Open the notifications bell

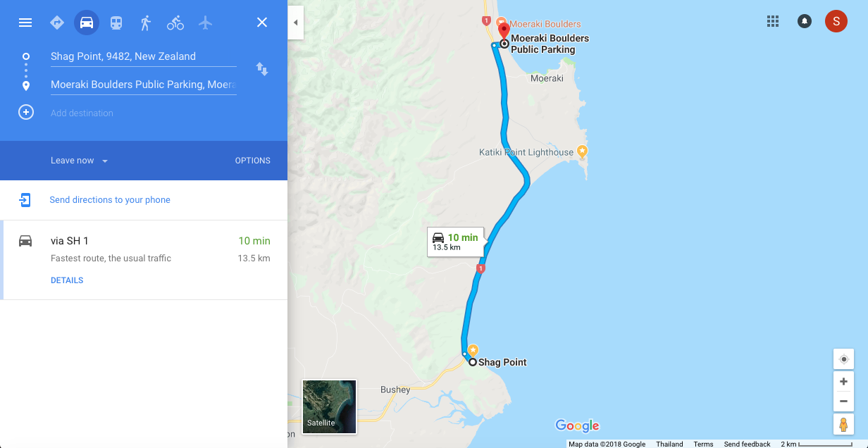pos(804,21)
